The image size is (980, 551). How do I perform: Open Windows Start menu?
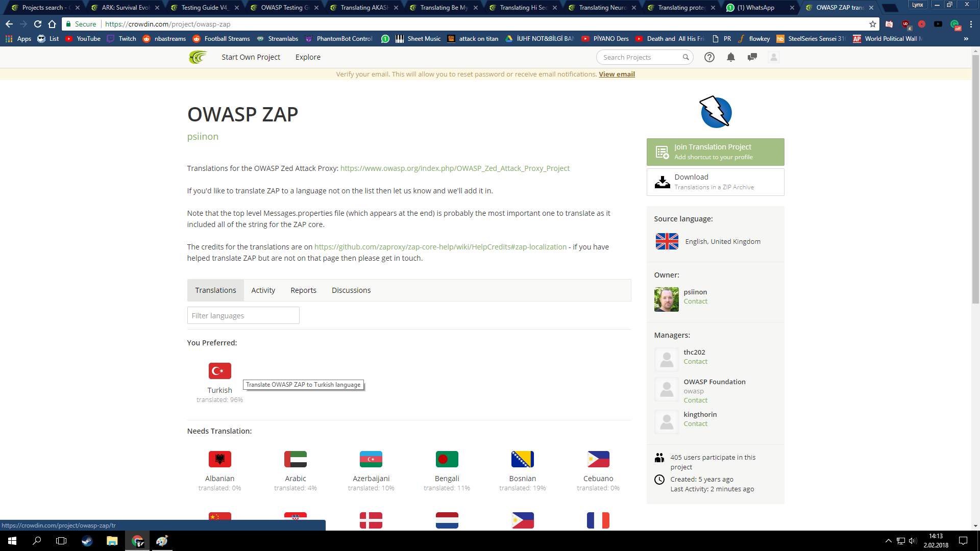click(12, 541)
